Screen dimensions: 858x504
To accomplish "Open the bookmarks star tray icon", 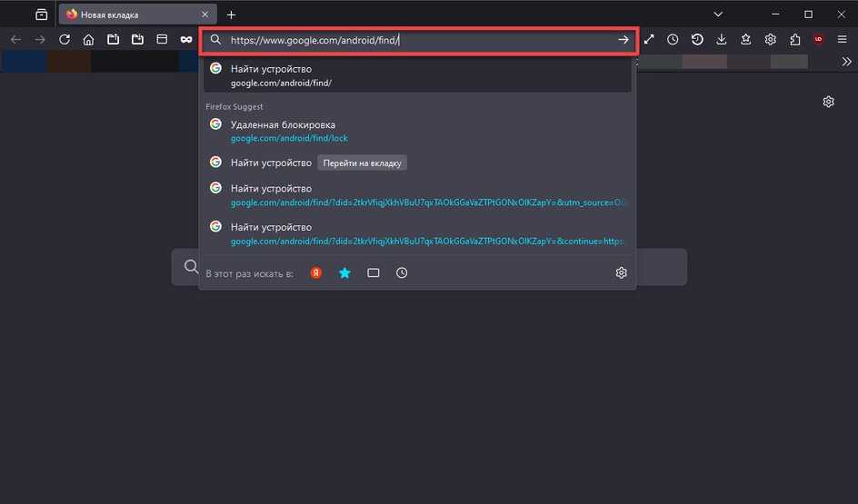I will click(746, 39).
